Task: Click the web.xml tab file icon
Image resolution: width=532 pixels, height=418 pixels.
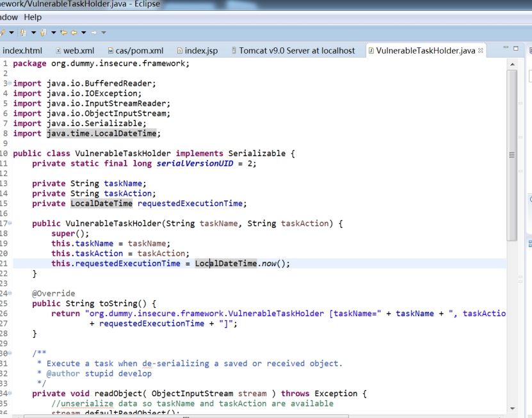Action: coord(58,51)
